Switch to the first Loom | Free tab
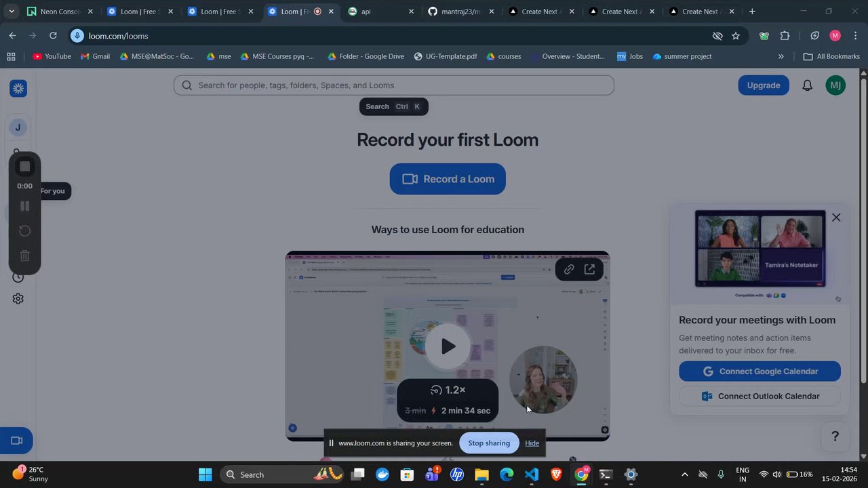The height and width of the screenshot is (488, 868). tap(140, 12)
